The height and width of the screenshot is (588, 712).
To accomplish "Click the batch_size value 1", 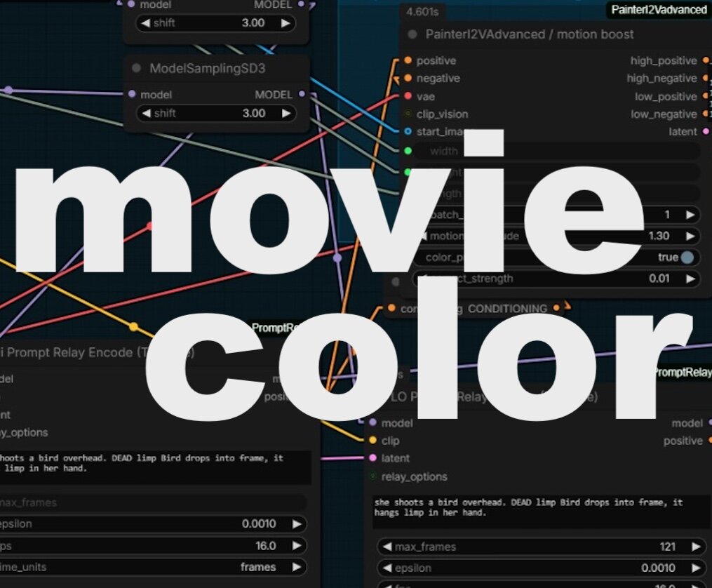I will click(x=667, y=215).
